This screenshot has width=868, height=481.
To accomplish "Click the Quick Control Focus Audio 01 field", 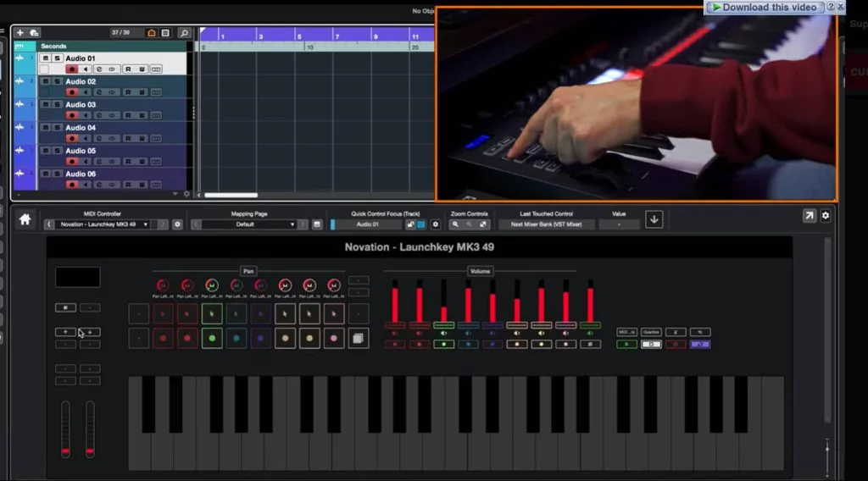I will 368,224.
